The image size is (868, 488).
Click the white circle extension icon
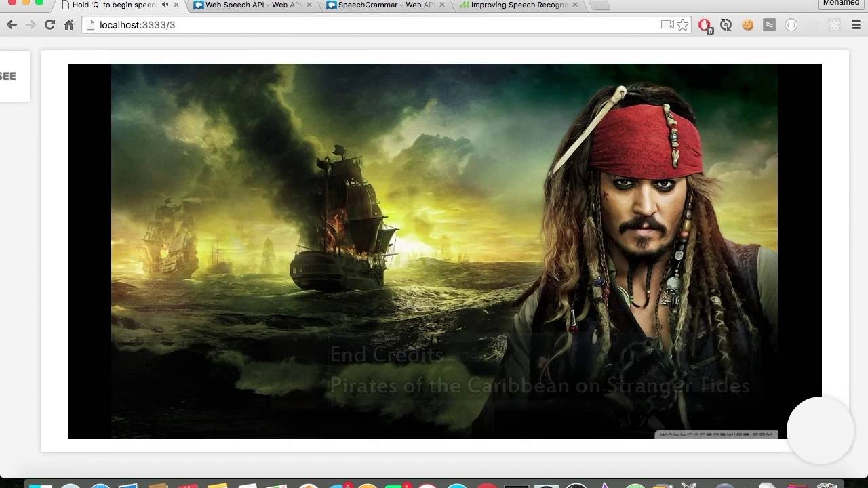[791, 25]
